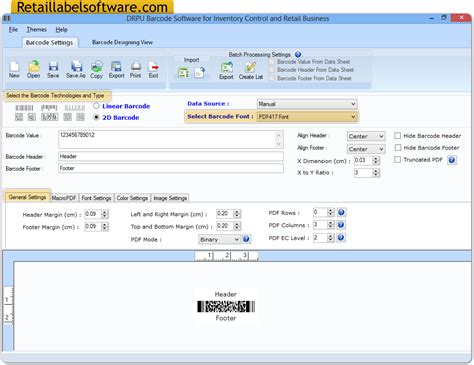Adjust the Footer Margin spinner
The width and height of the screenshot is (474, 365).
click(105, 227)
